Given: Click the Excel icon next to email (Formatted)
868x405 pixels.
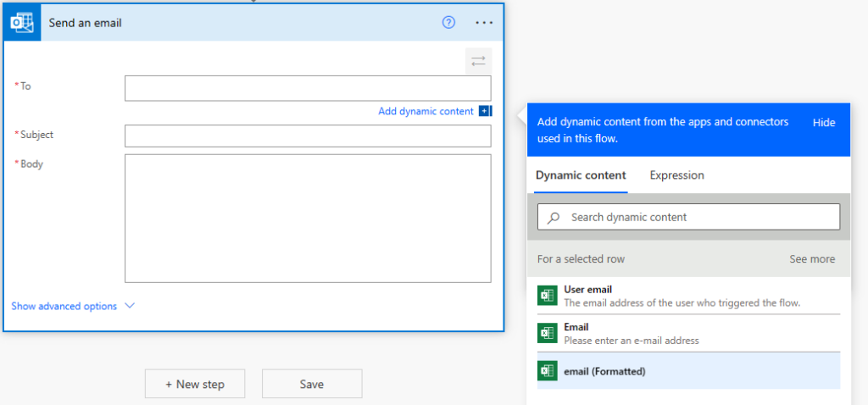Looking at the screenshot, I should click(547, 371).
